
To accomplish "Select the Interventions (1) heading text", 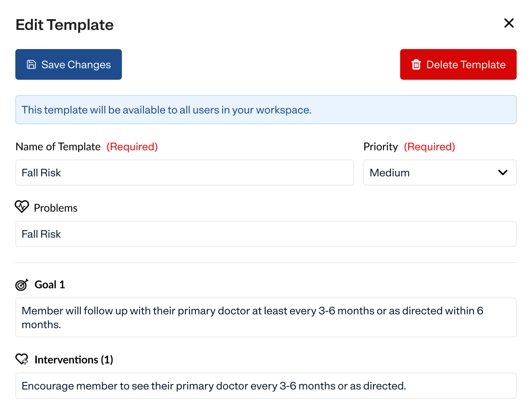I will [74, 360].
